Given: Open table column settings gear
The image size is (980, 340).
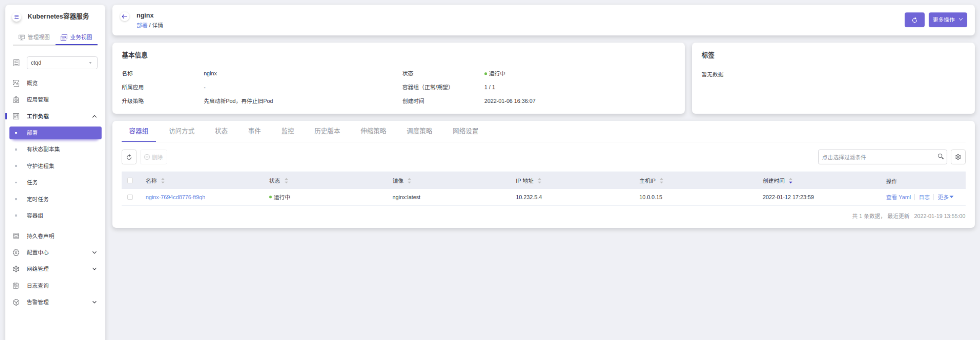Looking at the screenshot, I should 957,157.
